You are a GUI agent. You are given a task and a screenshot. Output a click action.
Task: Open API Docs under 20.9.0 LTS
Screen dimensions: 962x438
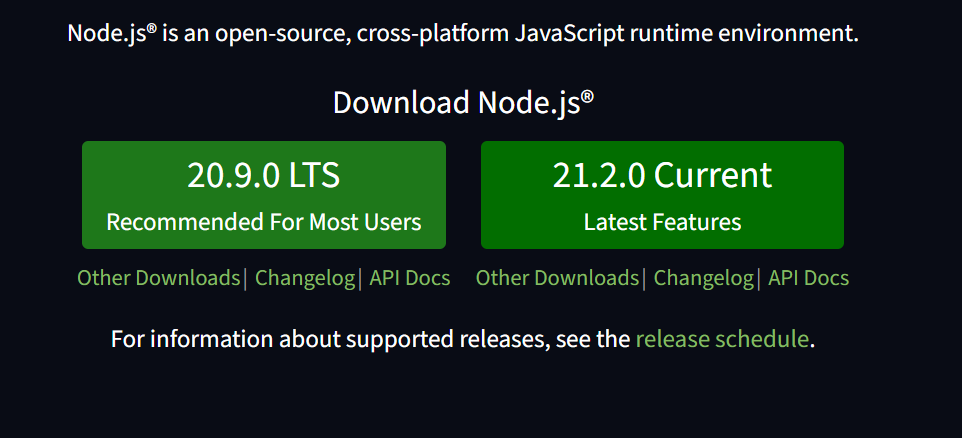(x=410, y=278)
